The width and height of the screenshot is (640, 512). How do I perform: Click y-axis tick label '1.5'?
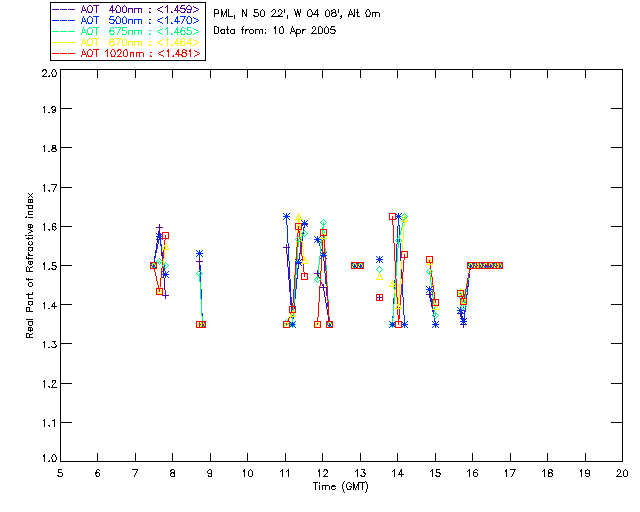(x=49, y=266)
